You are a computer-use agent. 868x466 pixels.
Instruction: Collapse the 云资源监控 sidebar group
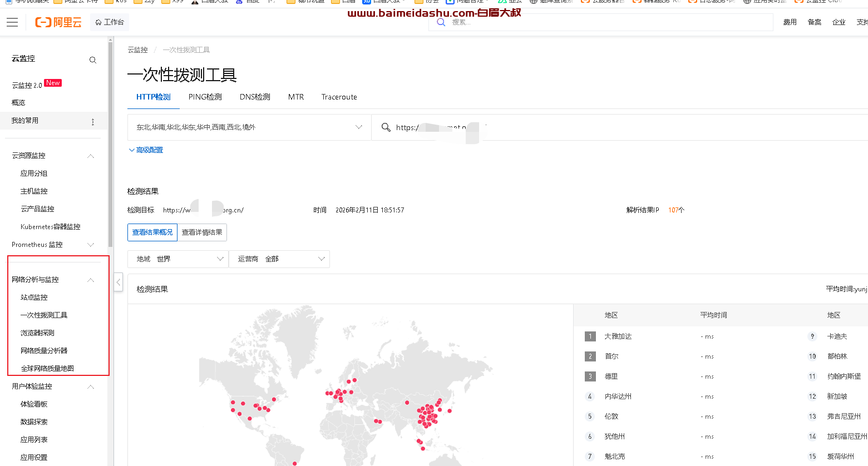point(91,156)
